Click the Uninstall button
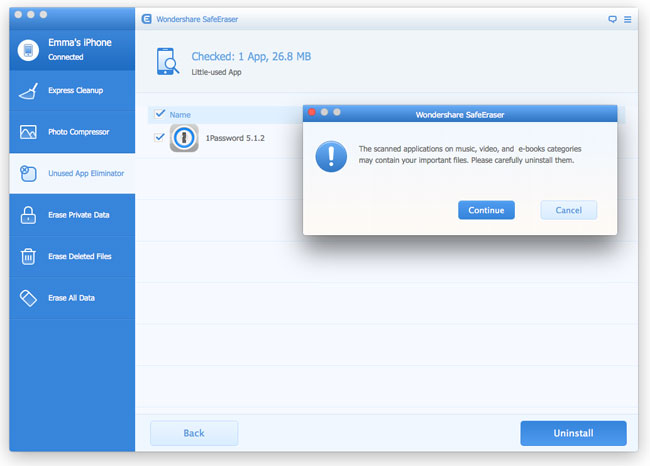 tap(573, 433)
